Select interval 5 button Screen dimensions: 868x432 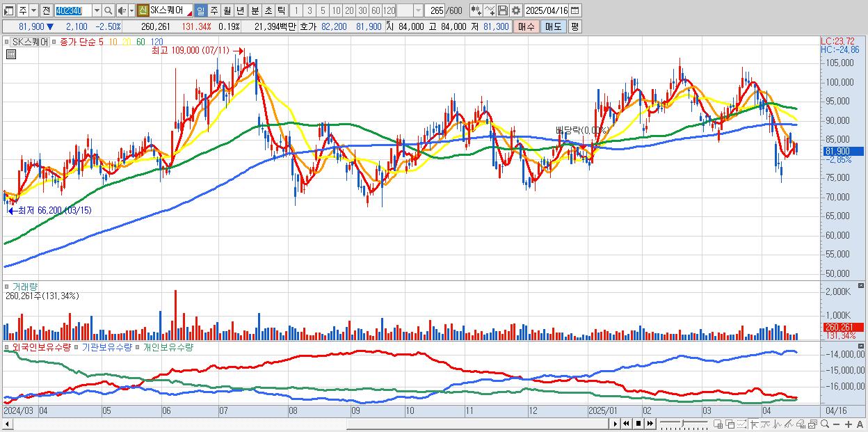pyautogui.click(x=323, y=10)
